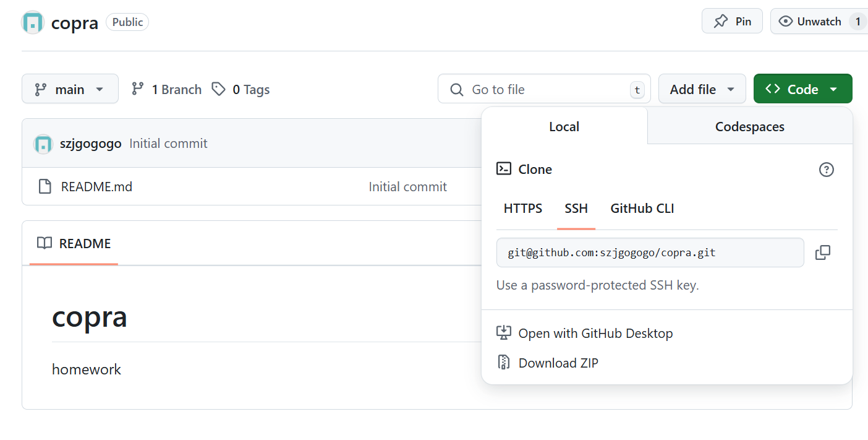Copy the clone URL with copy icon
868x440 pixels.
coord(823,252)
